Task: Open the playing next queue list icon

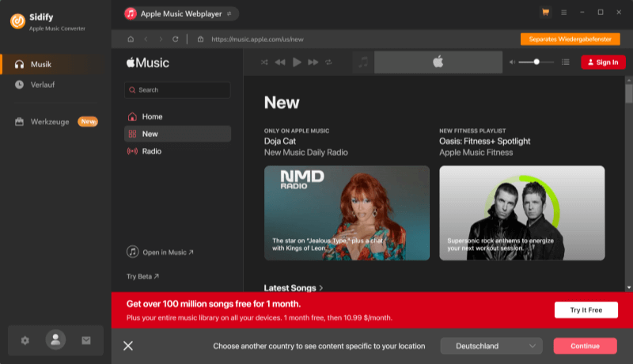Action: [x=565, y=63]
